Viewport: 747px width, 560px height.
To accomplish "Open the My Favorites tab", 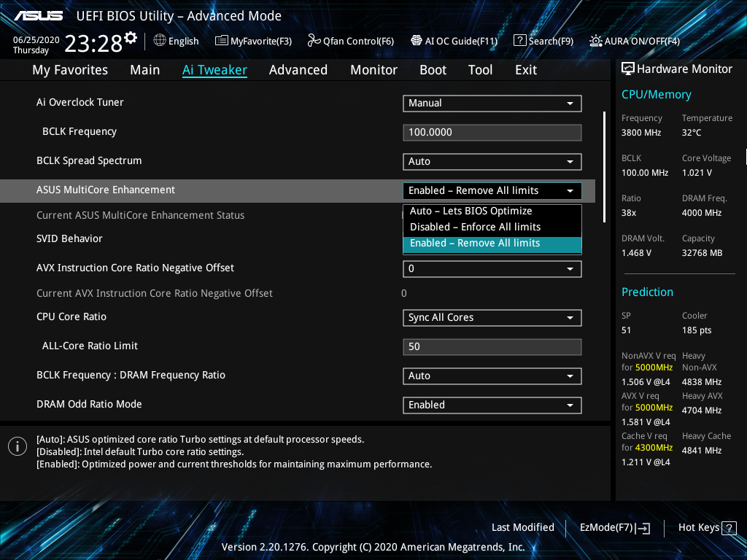I will (x=70, y=70).
